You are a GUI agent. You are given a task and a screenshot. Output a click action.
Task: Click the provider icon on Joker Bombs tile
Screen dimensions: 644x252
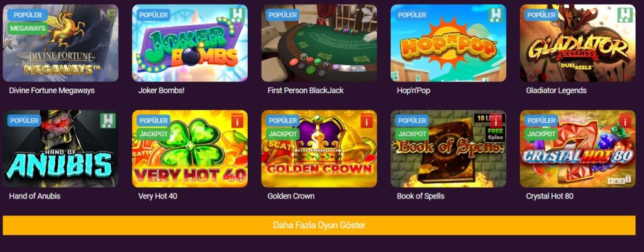pos(237,15)
